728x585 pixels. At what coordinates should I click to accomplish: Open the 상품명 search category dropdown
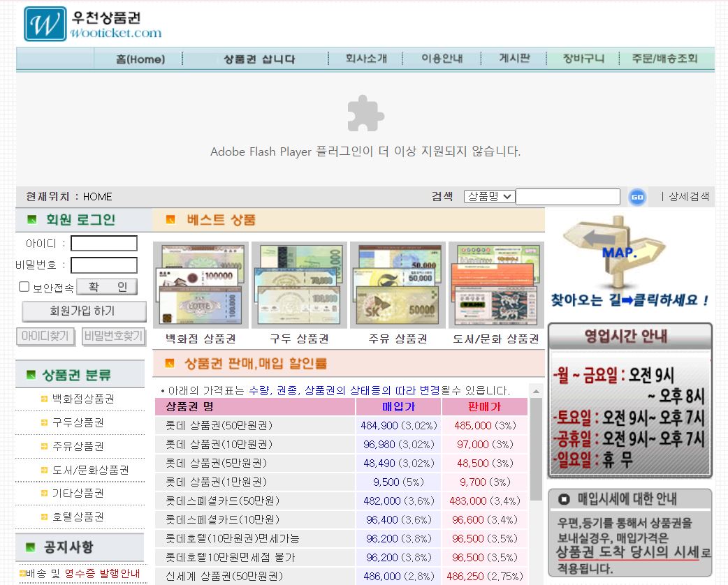click(488, 196)
